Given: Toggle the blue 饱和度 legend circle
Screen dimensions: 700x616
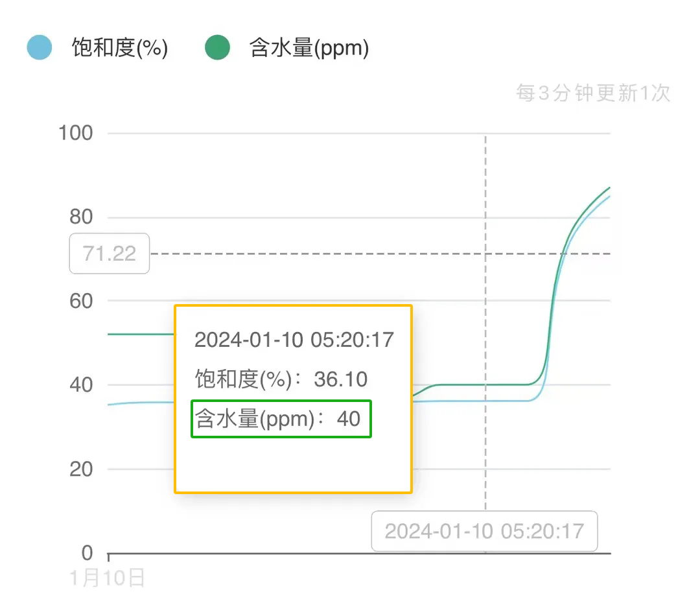Looking at the screenshot, I should coord(40,48).
